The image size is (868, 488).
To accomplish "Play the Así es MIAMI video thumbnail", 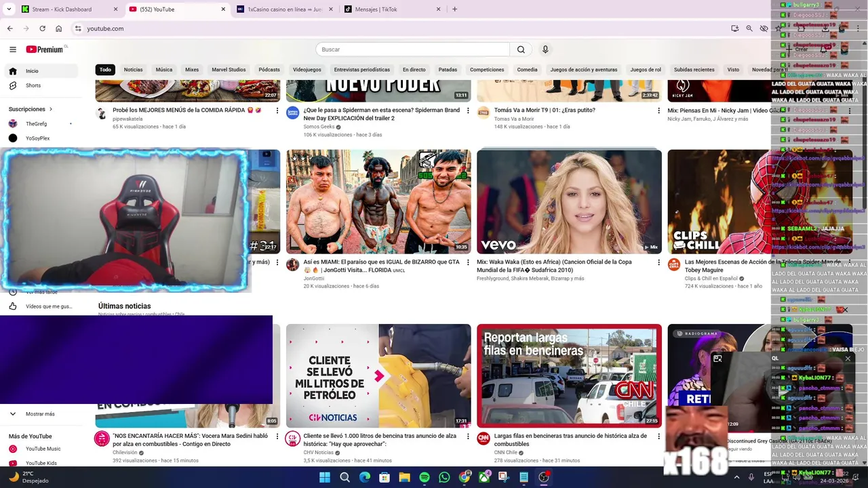I will (x=378, y=202).
